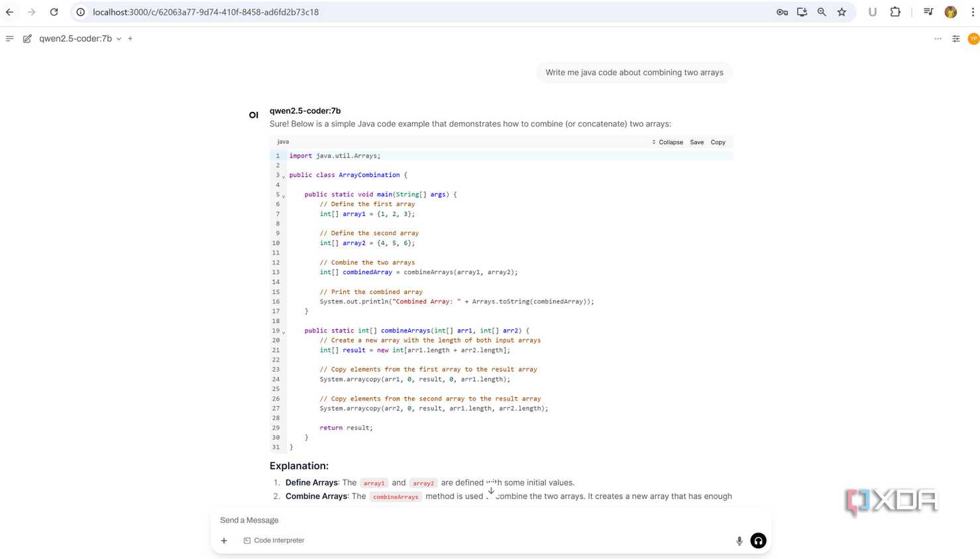Focus the Send a Message input field

click(x=490, y=520)
